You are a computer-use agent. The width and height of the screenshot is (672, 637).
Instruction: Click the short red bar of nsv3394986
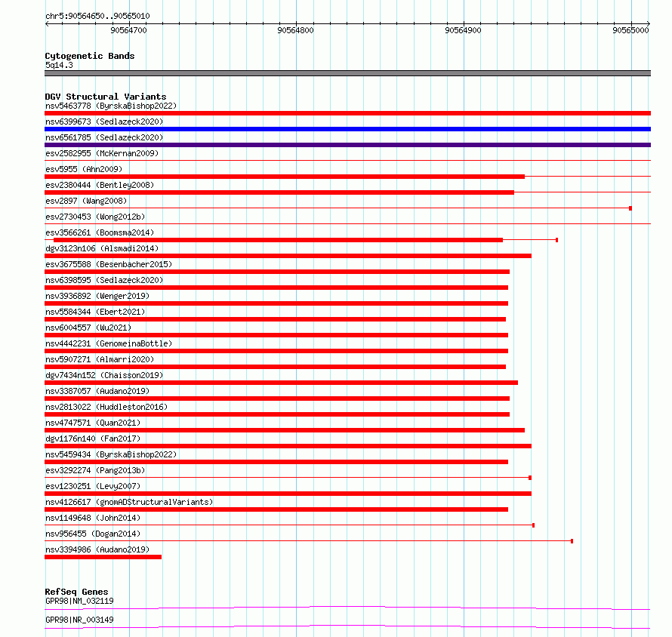pyautogui.click(x=103, y=557)
